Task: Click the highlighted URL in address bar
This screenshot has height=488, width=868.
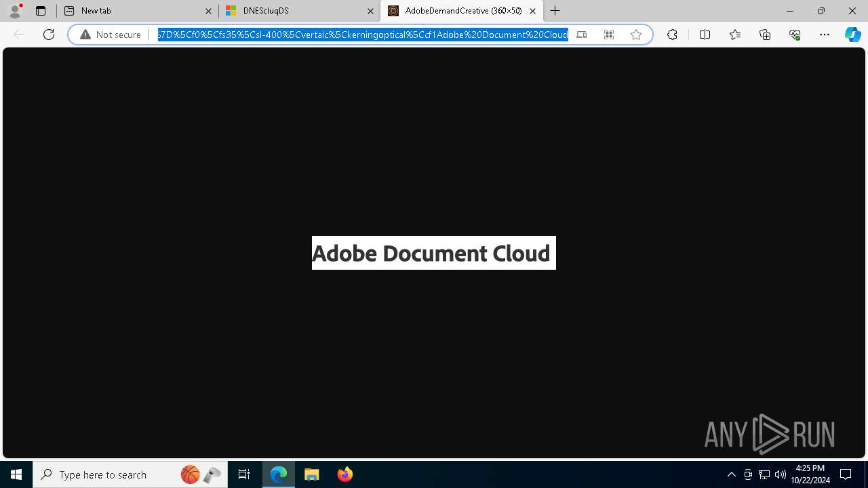Action: coord(363,35)
